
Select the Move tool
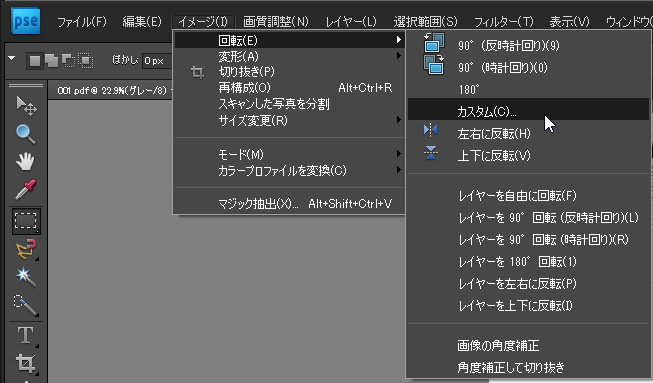[x=26, y=106]
